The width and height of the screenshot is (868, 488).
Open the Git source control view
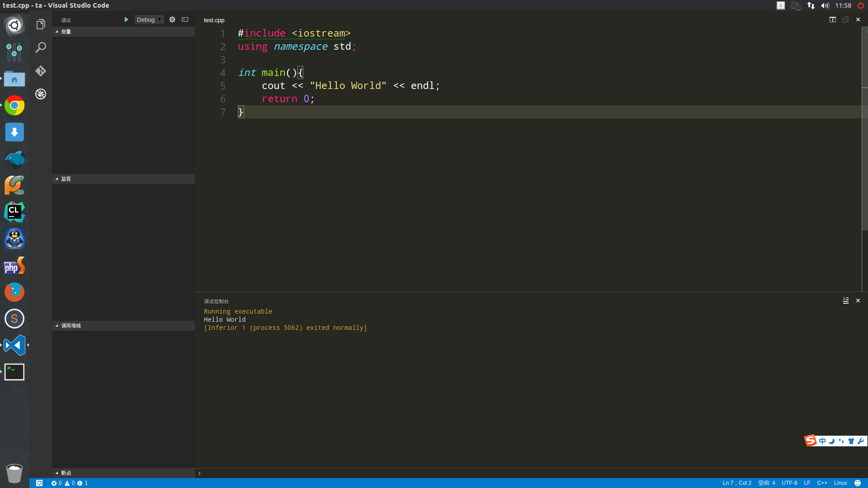tap(41, 71)
